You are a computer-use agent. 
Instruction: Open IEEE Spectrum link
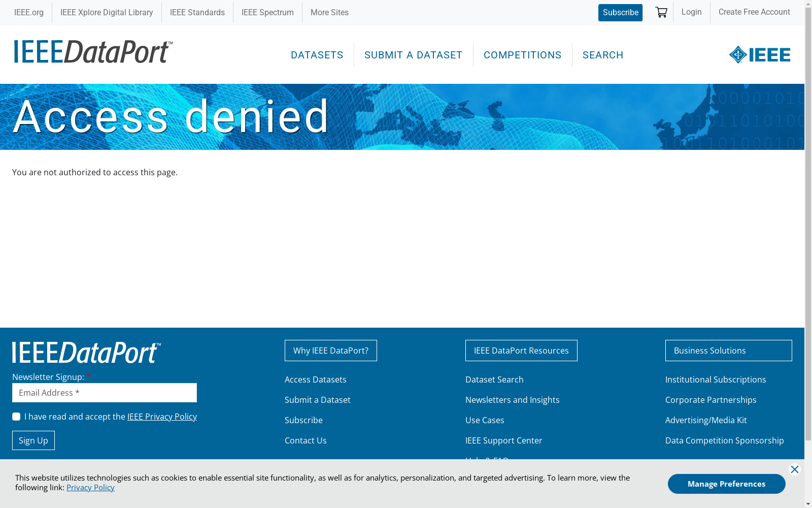click(267, 12)
